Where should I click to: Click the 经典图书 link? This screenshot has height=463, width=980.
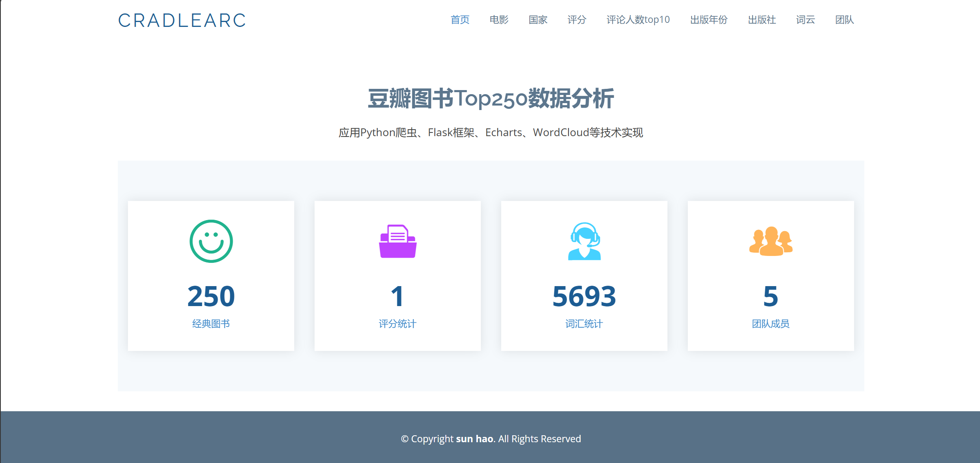211,324
